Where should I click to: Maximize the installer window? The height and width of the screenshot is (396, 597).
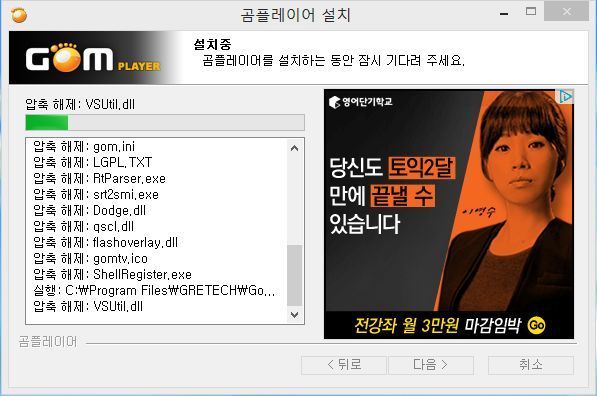tap(531, 12)
